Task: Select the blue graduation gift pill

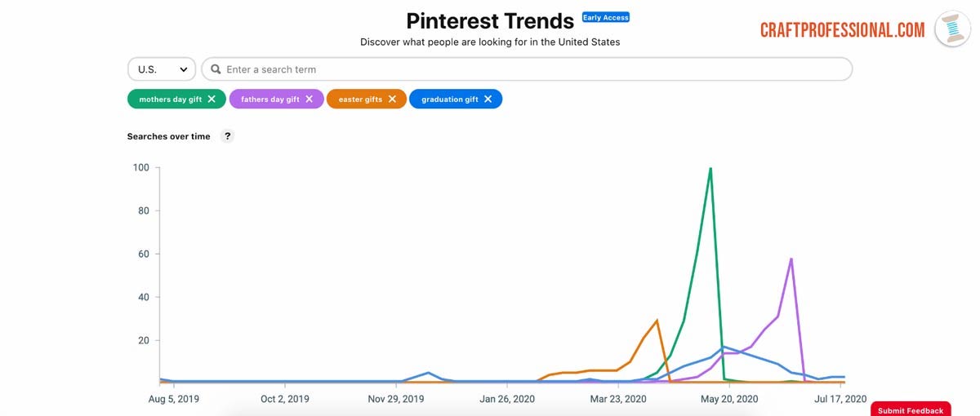Action: [449, 100]
